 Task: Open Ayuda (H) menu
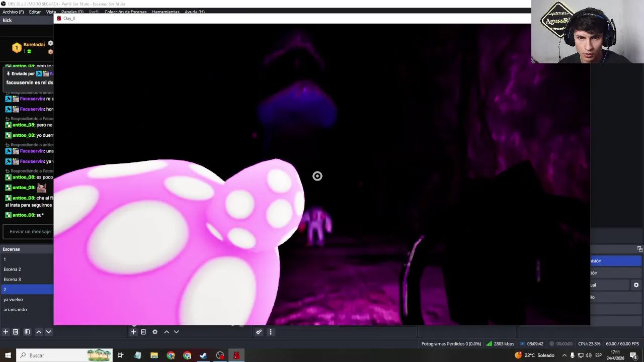(x=194, y=12)
